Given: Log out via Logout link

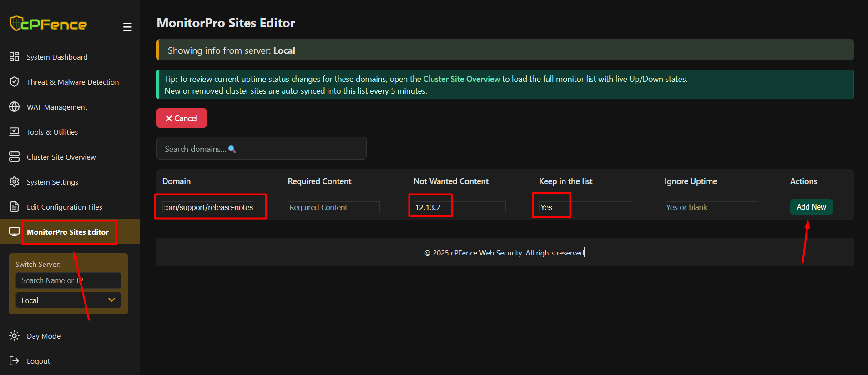Looking at the screenshot, I should coord(38,361).
